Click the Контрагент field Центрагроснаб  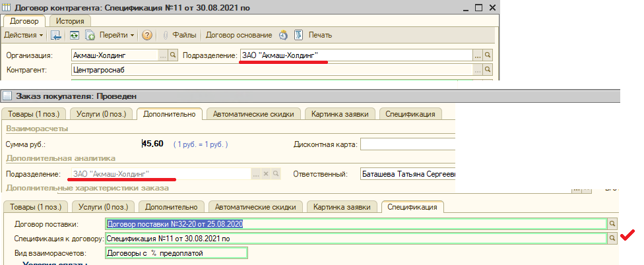[x=271, y=70]
